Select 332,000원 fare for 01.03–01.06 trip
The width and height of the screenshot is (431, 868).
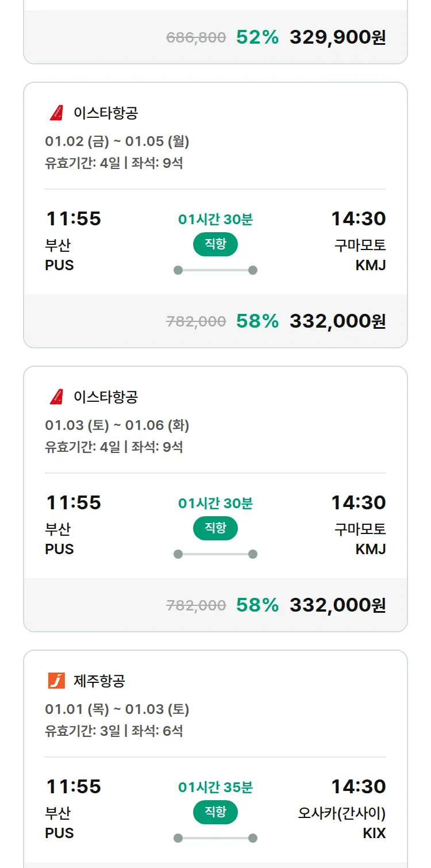pos(337,605)
